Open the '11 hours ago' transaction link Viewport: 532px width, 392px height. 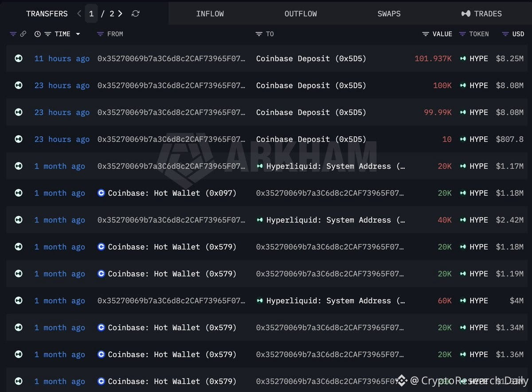[62, 58]
